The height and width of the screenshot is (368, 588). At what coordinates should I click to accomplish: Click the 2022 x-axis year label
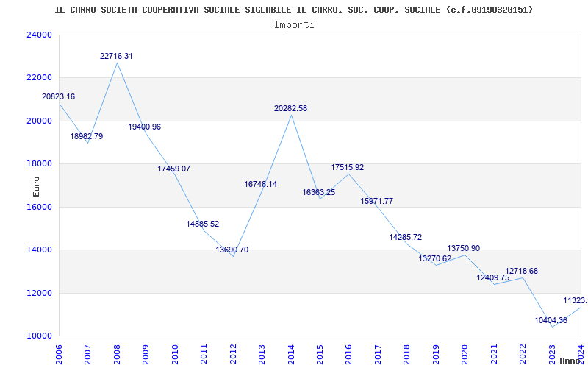523,354
